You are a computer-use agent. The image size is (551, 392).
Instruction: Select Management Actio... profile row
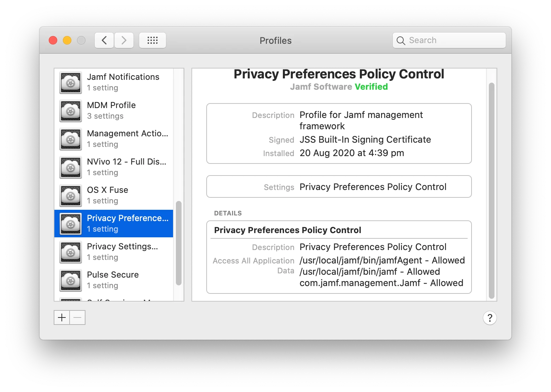(x=114, y=139)
